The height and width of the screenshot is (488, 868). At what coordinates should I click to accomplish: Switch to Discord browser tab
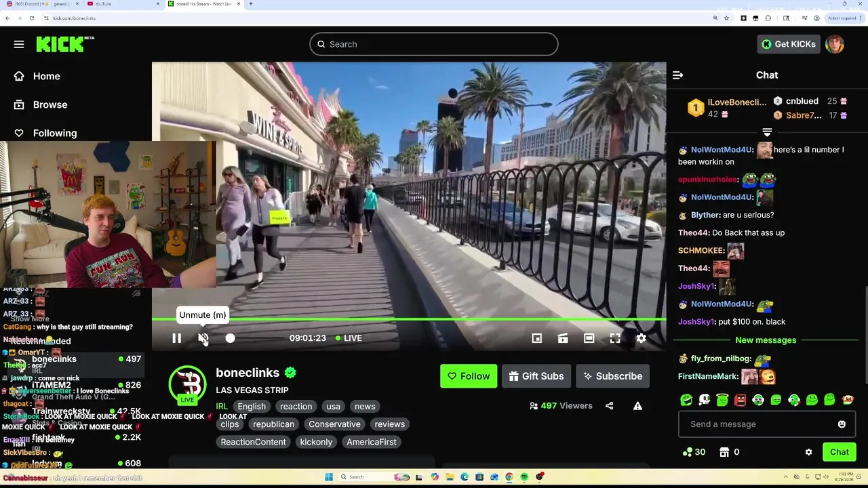point(43,4)
